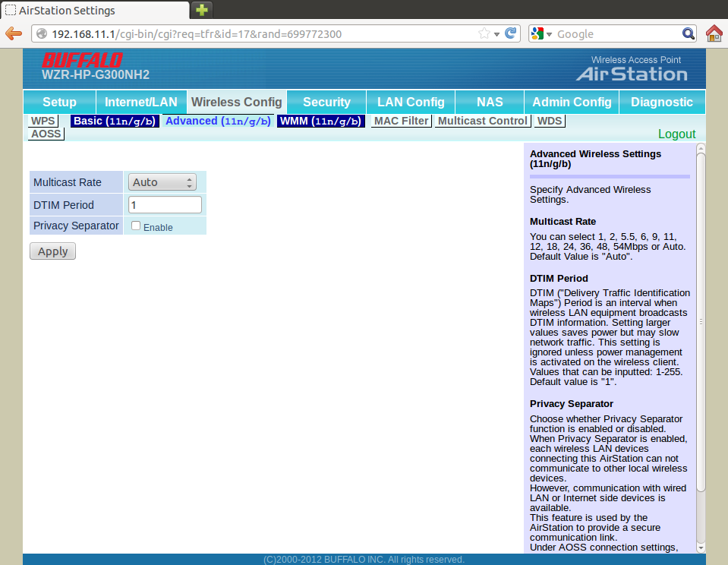Click the BUFFALO logo
This screenshot has height=565, width=728.
[82, 61]
